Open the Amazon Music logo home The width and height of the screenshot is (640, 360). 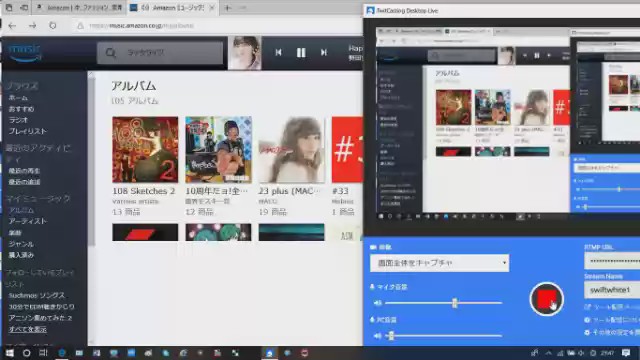(24, 53)
